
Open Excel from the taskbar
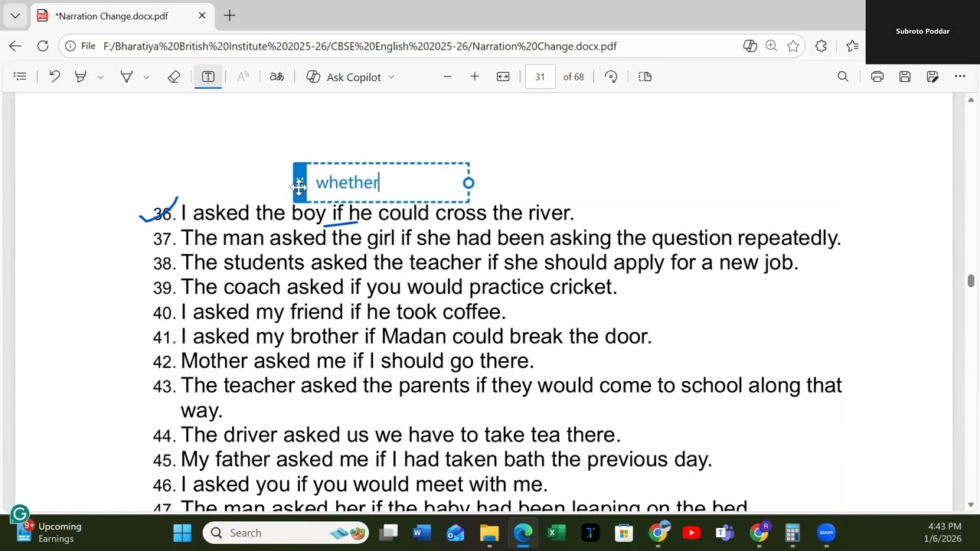557,533
